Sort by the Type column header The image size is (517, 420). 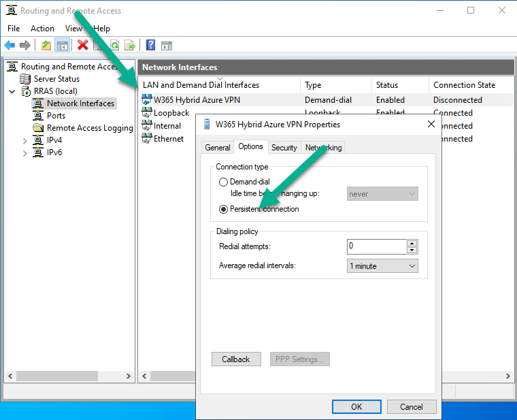click(x=336, y=85)
